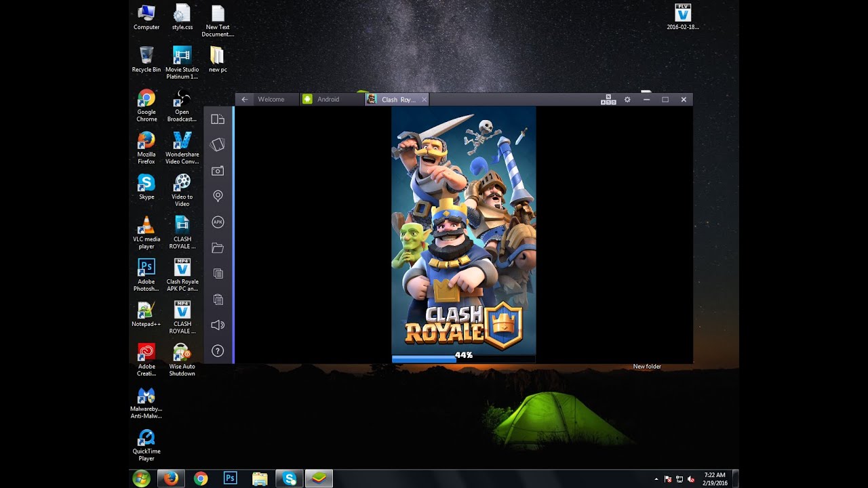Click the volume speaker icon in BlueStacks sidebar

pos(218,325)
